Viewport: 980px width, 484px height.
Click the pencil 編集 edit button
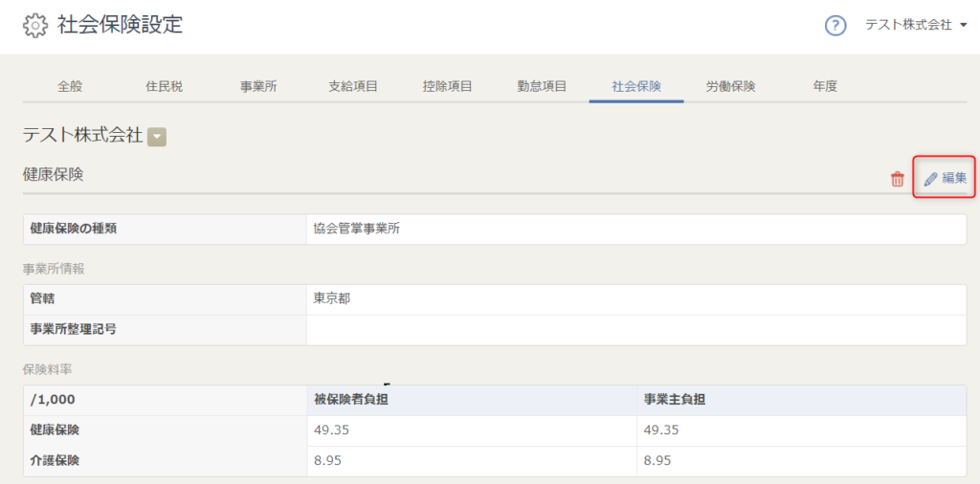[x=945, y=178]
